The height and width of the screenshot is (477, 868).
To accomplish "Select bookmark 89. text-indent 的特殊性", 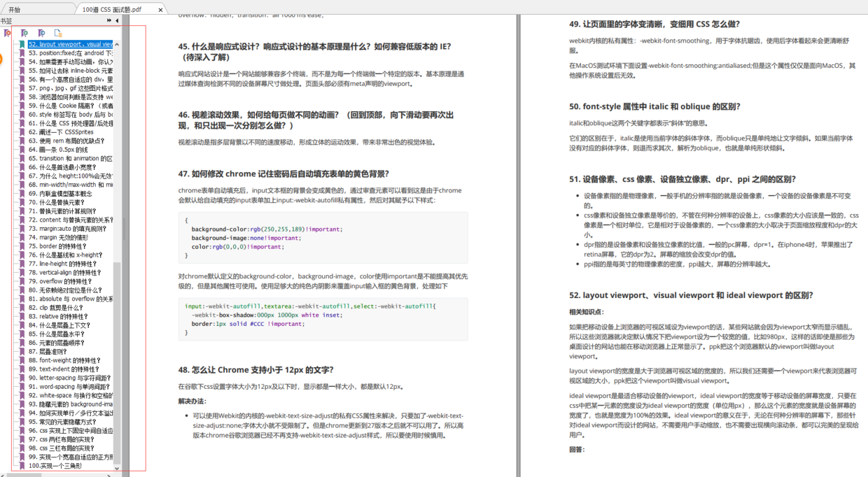I will point(64,369).
